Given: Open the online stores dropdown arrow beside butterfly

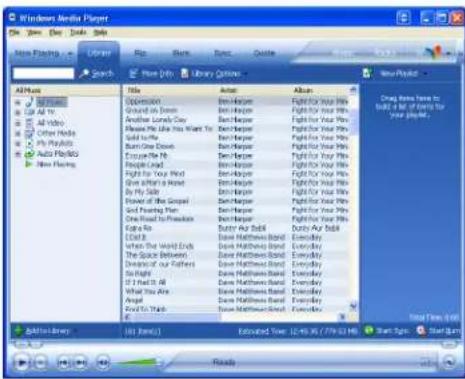Looking at the screenshot, I should tap(449, 53).
